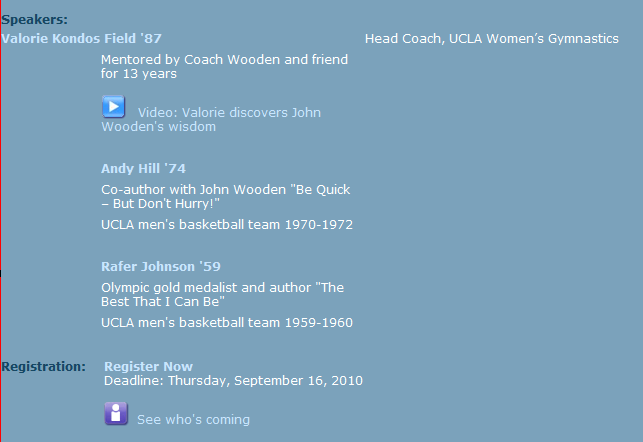Click UCLA men's basketball team 1970-1972 text
The height and width of the screenshot is (442, 643).
click(x=227, y=225)
